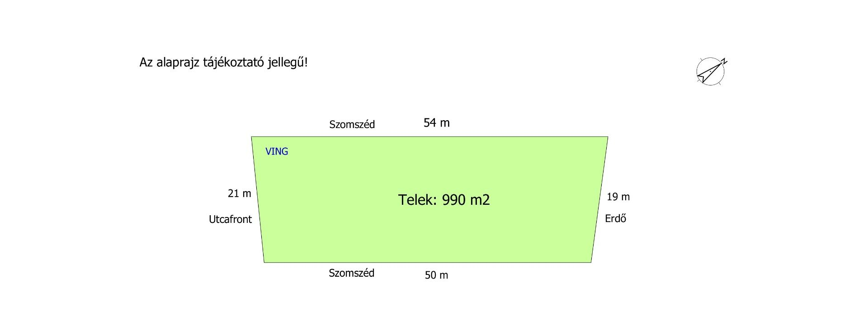868x335 pixels.
Task: Select the blue VING watermark label
Action: tap(277, 151)
